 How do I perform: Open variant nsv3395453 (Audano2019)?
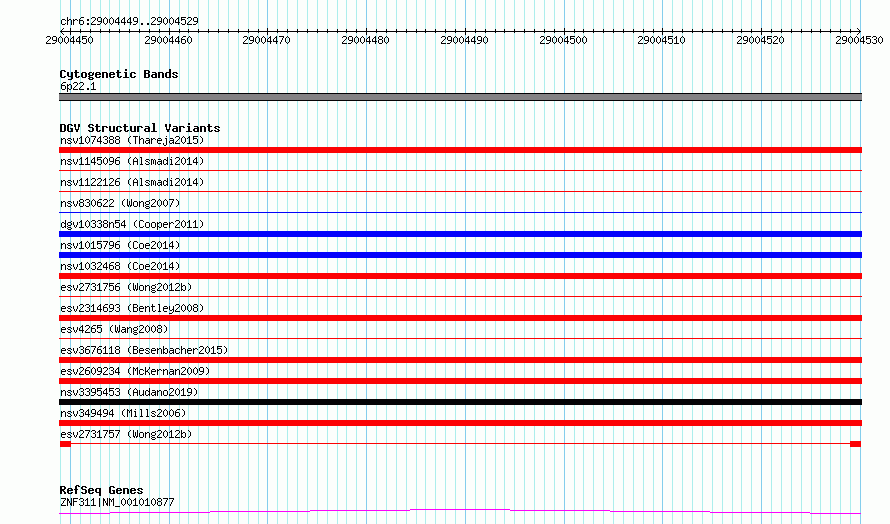tap(129, 392)
